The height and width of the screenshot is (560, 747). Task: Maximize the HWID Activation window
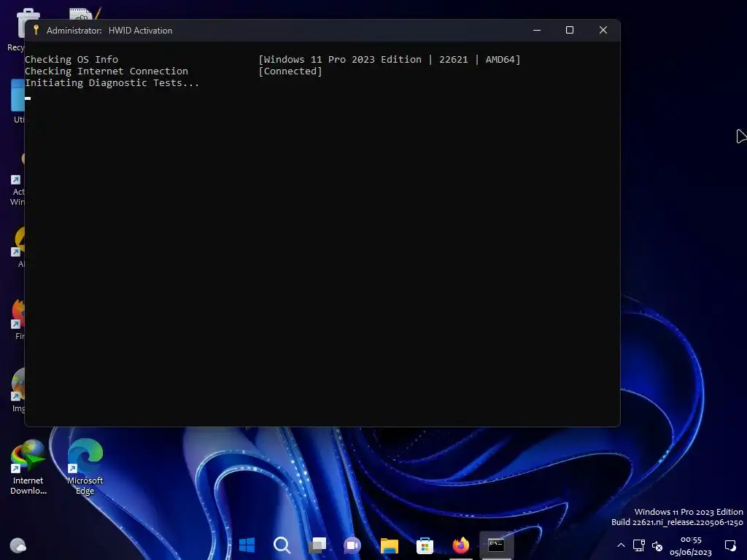point(569,30)
